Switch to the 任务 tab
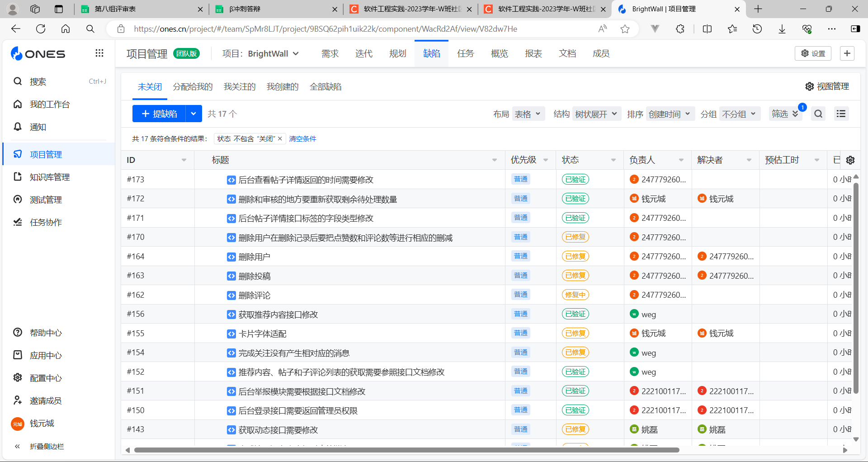868x462 pixels. point(465,53)
